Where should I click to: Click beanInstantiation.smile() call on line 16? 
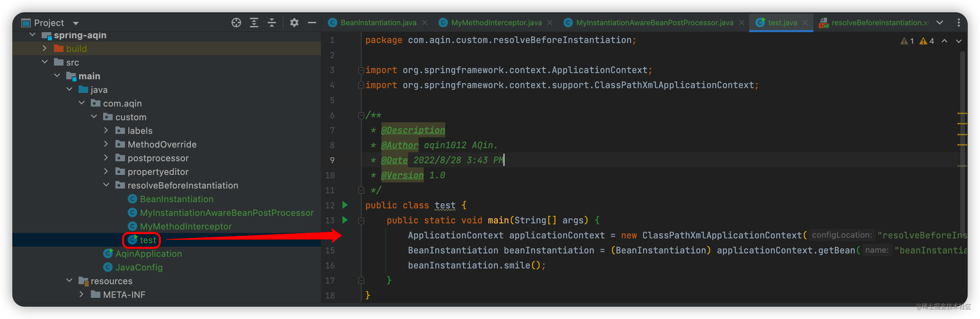tap(477, 265)
